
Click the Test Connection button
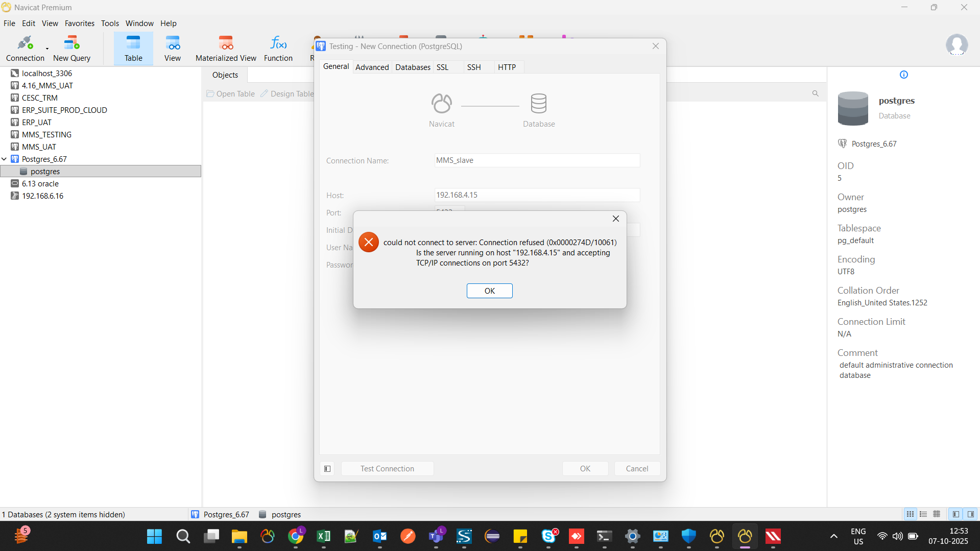(x=387, y=469)
